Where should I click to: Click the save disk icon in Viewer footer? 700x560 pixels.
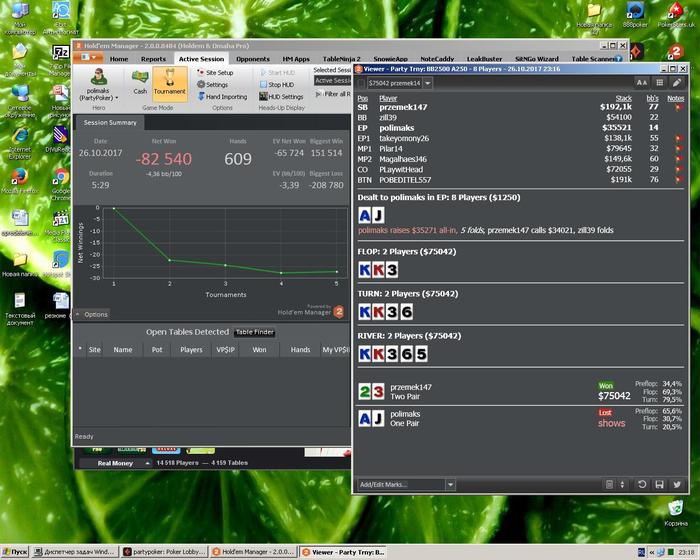(659, 485)
